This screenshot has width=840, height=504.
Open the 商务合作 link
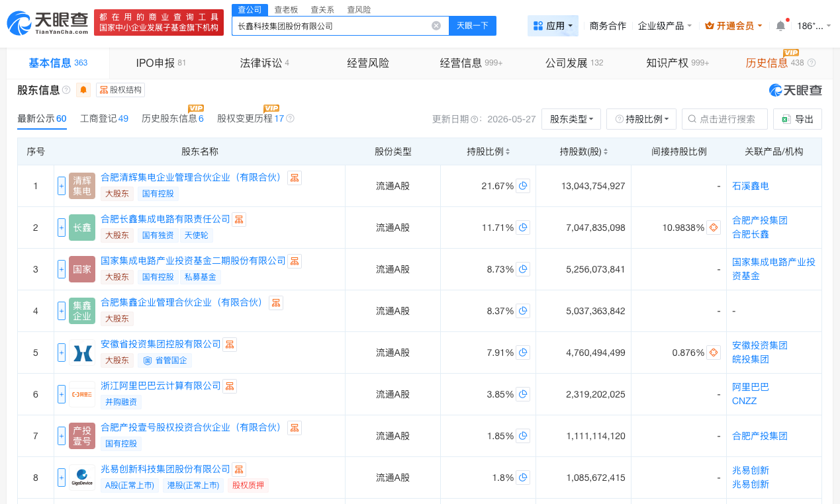608,26
